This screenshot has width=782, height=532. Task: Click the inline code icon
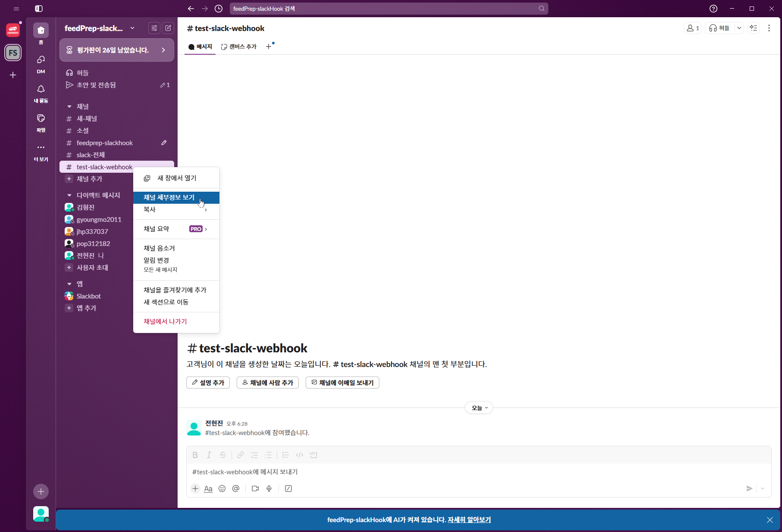[300, 455]
